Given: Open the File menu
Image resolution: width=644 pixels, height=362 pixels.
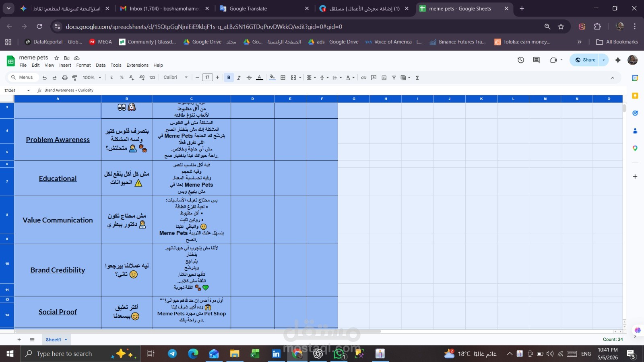Looking at the screenshot, I should coord(23,65).
